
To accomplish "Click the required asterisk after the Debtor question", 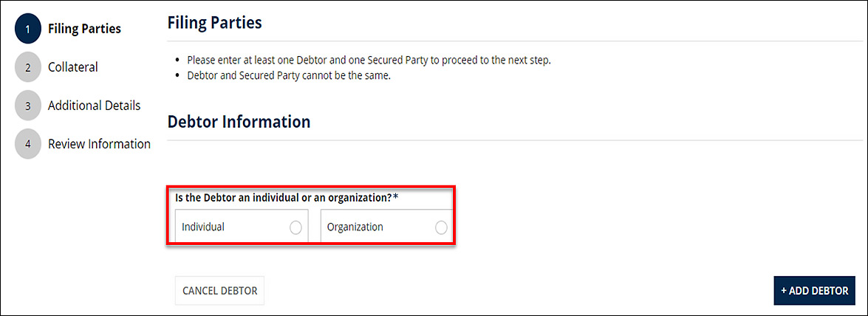I will click(395, 197).
